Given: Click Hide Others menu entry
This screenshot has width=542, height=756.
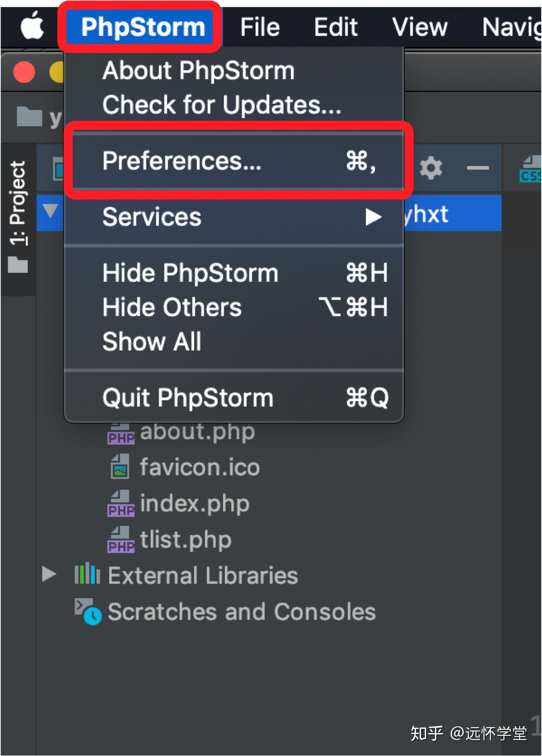Looking at the screenshot, I should (171, 307).
